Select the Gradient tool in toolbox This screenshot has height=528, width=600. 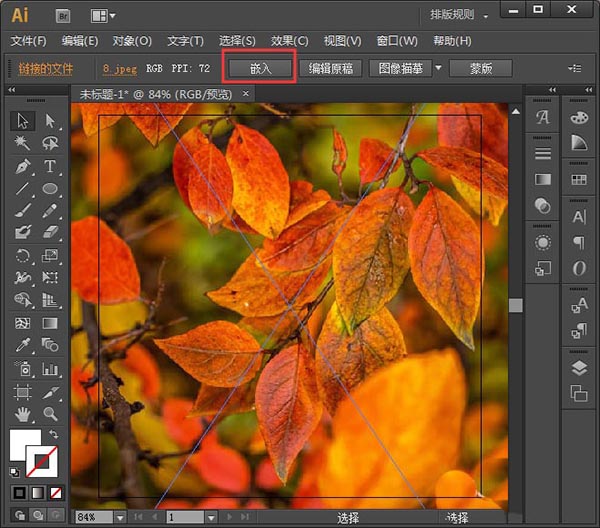[50, 323]
